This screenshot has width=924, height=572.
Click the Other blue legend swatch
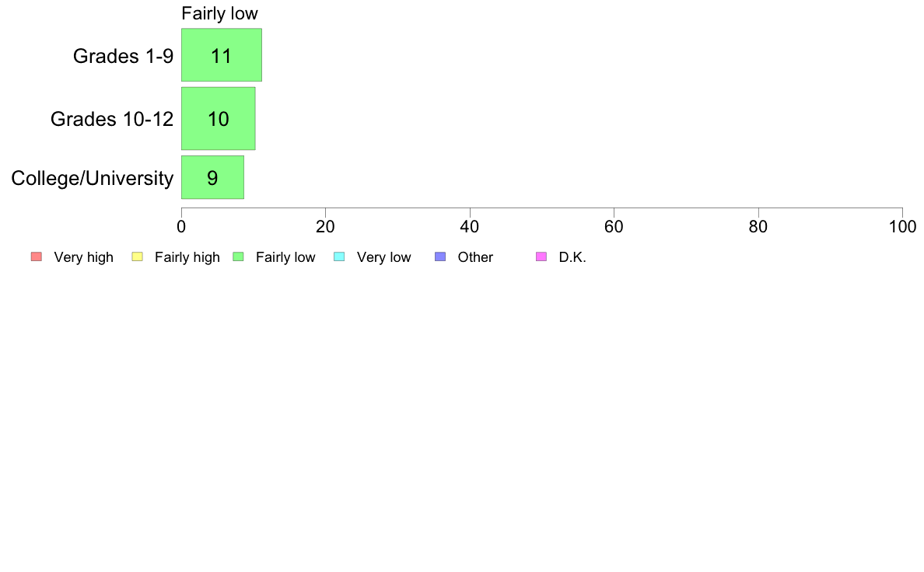440,256
